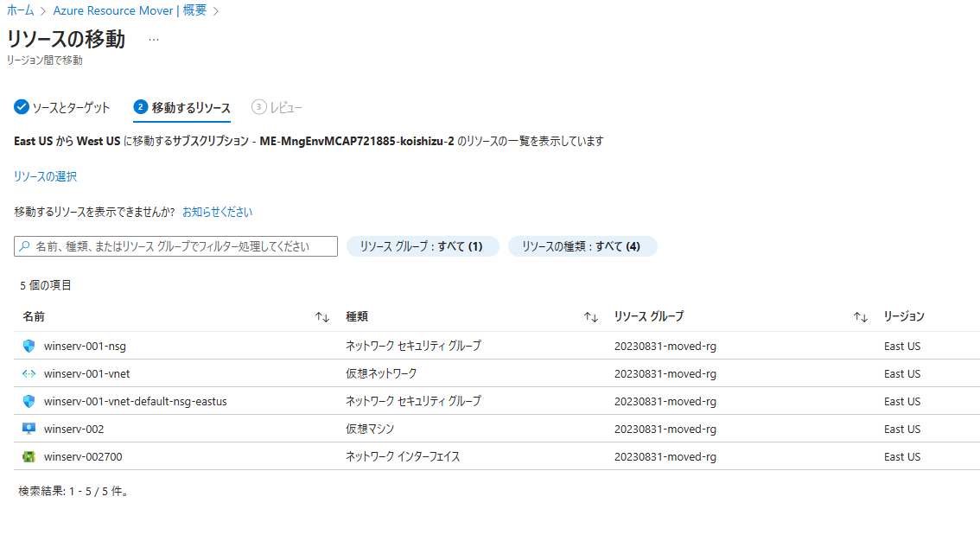Click 仮想マシン type cell
The height and width of the screenshot is (541, 980).
pos(370,430)
